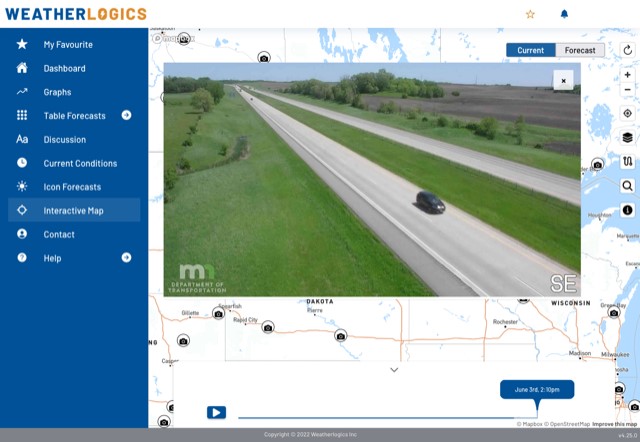The height and width of the screenshot is (442, 640).
Task: Click the Current Conditions clock sidebar icon
Action: tap(22, 162)
